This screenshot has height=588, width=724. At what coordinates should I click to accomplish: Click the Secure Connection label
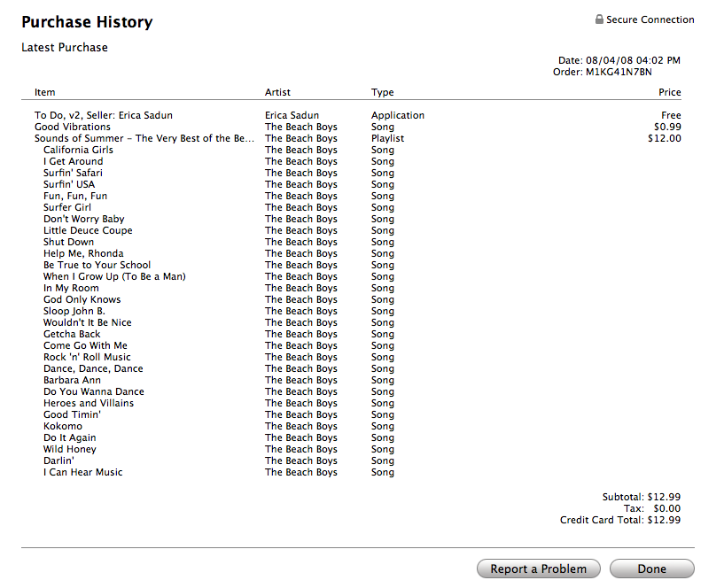[x=650, y=19]
